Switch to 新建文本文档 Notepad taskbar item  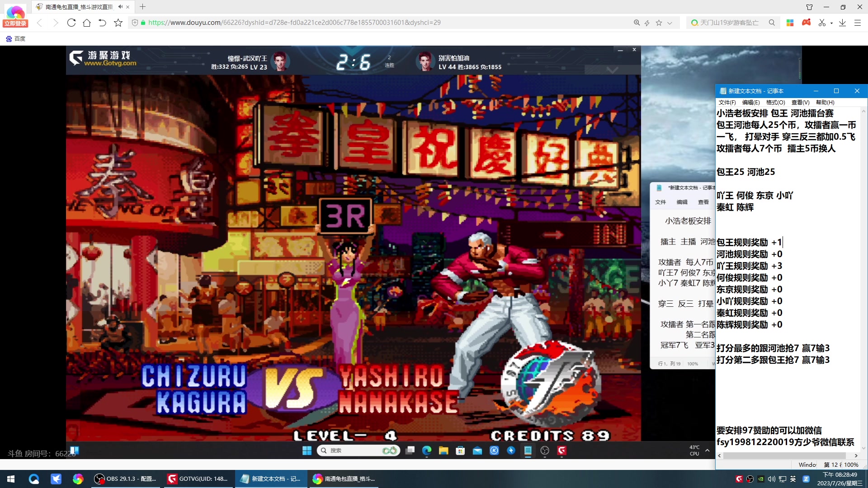[270, 479]
